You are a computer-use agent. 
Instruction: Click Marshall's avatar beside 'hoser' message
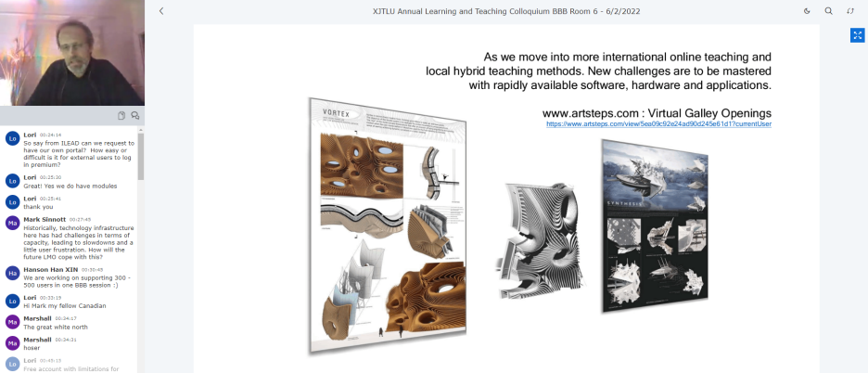12,344
